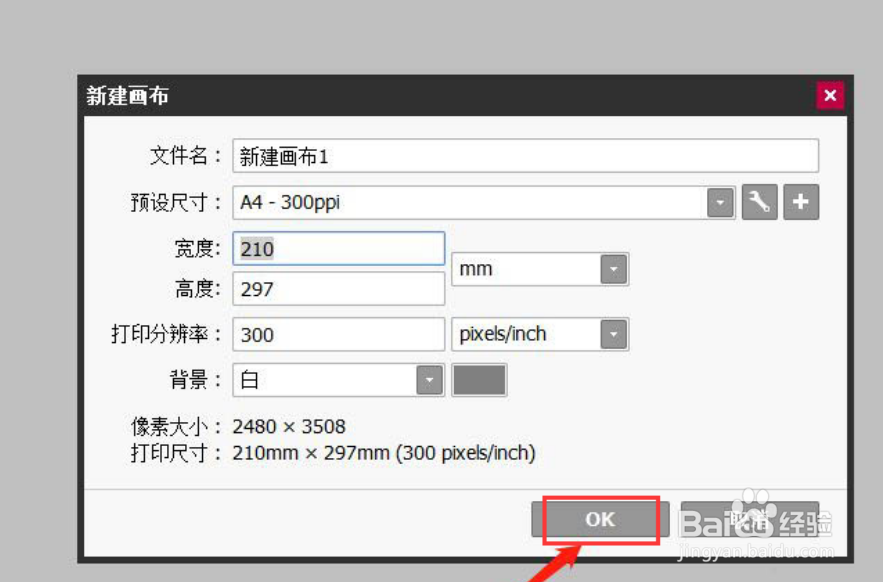Screen dimensions: 883x582
Task: Click pixel size text 2480 × 3508
Action: point(289,426)
